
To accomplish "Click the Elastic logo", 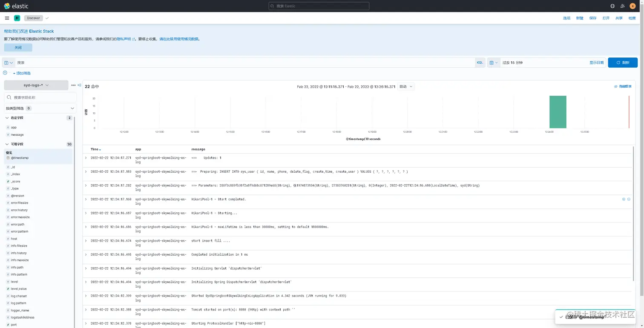I will click(x=16, y=6).
